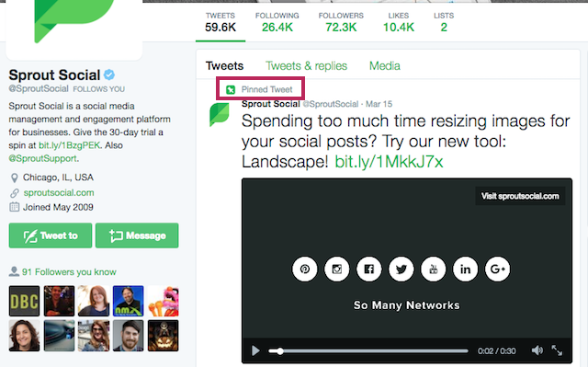
Task: Open the Followers 72.3K stat
Action: [x=341, y=22]
